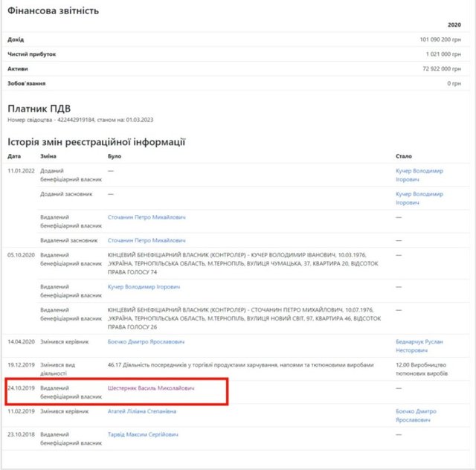
Task: Click the Атаєй Ліліана Степанівна link
Action: tap(143, 411)
